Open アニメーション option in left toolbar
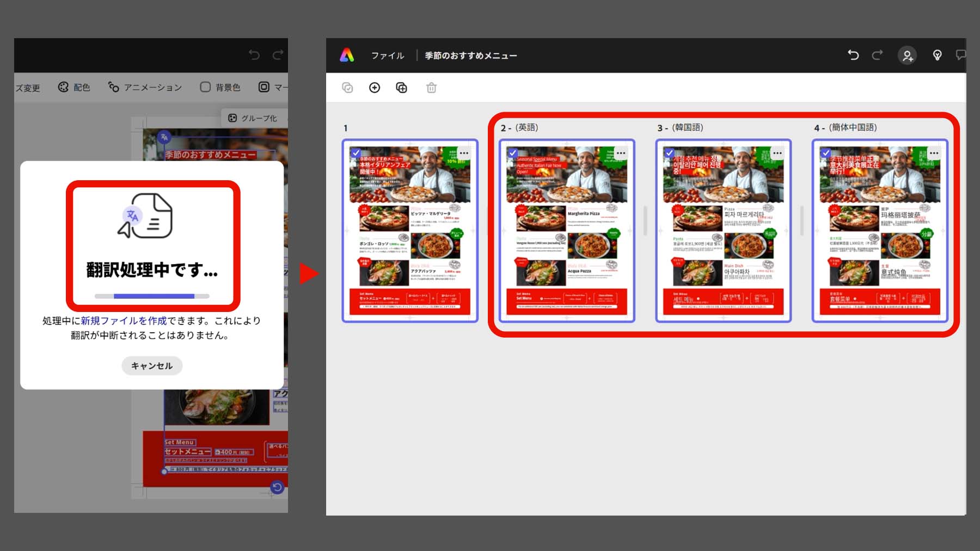Image resolution: width=980 pixels, height=551 pixels. [145, 87]
